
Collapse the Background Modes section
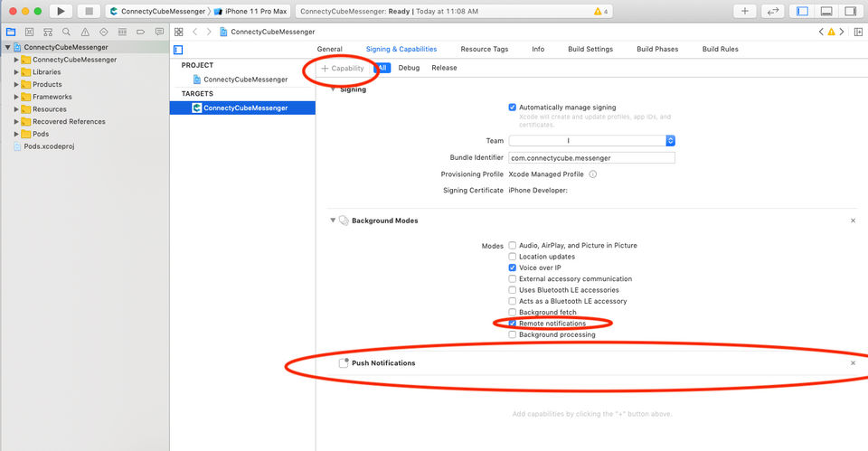click(333, 221)
